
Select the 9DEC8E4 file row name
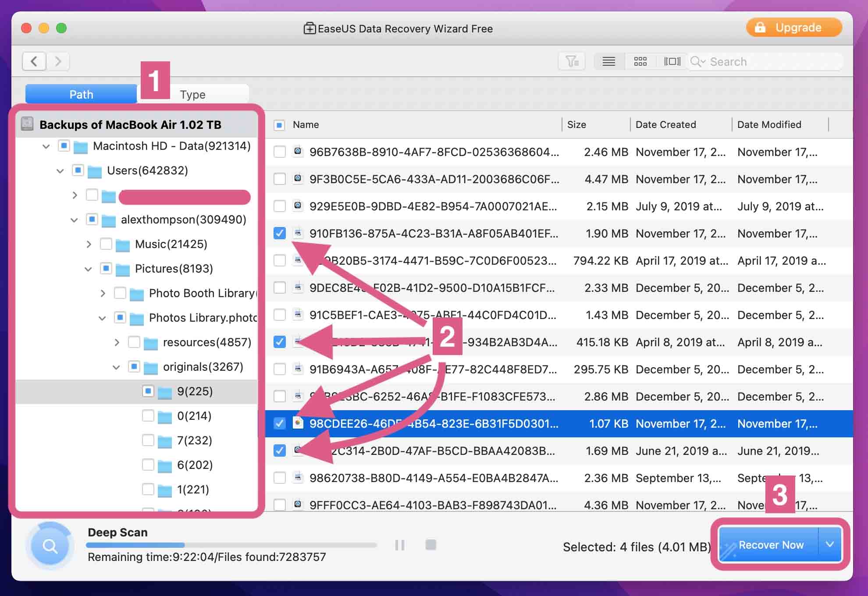432,288
